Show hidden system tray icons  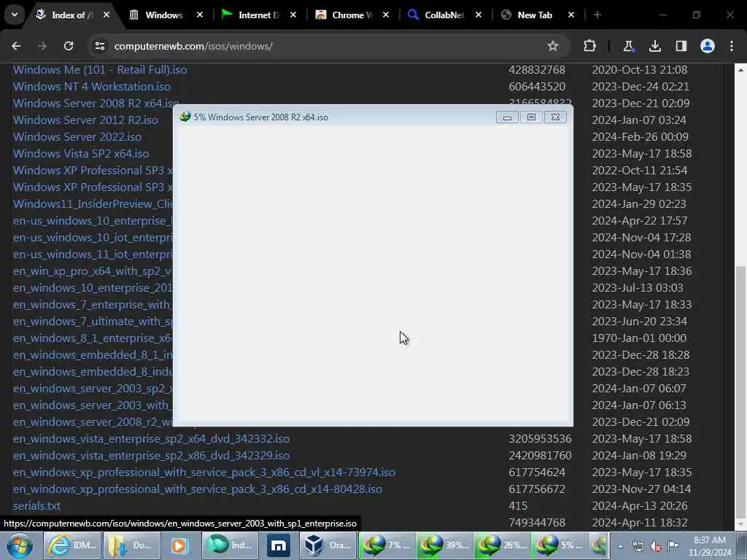tap(620, 546)
